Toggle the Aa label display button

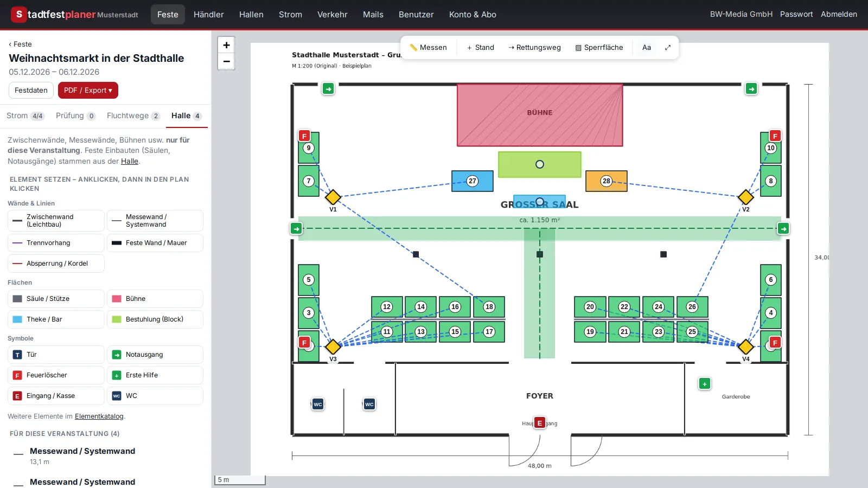click(647, 48)
